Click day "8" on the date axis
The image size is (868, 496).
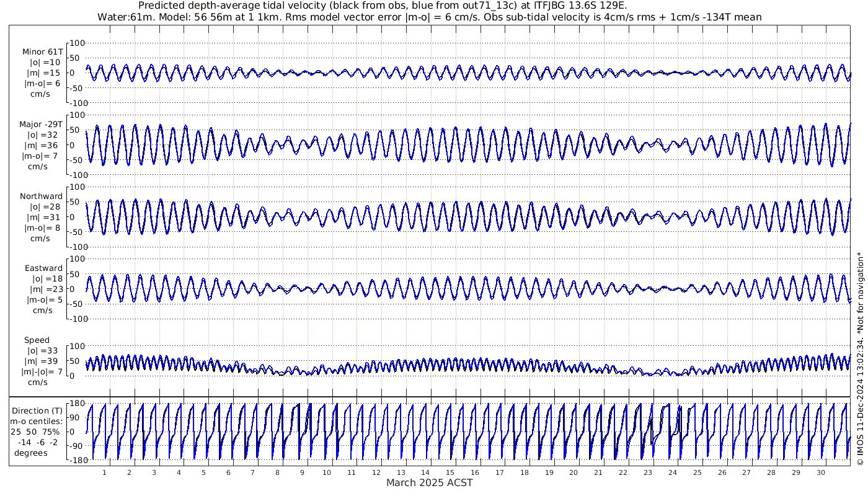point(277,472)
